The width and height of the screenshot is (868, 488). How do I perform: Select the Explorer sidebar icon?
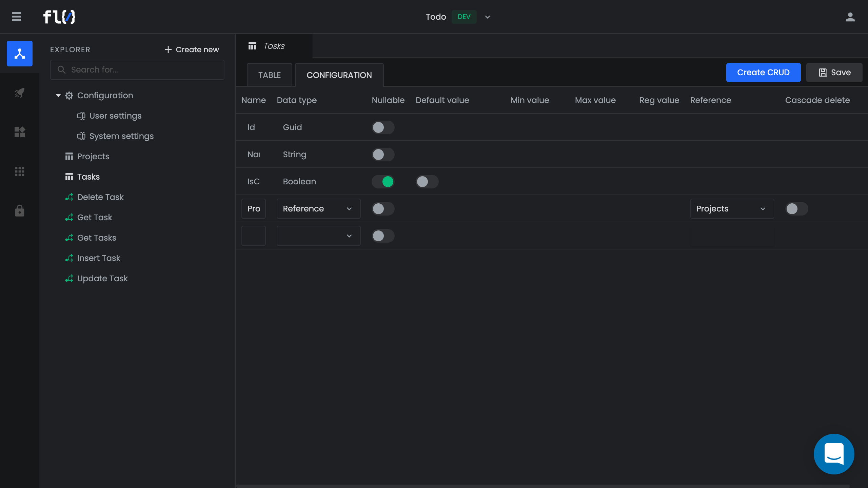pyautogui.click(x=20, y=54)
